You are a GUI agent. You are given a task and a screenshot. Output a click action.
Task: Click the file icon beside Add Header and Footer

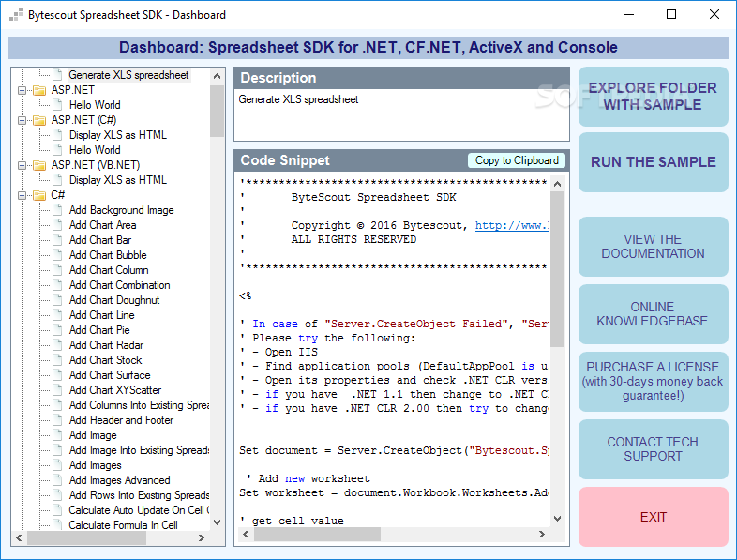coord(57,420)
